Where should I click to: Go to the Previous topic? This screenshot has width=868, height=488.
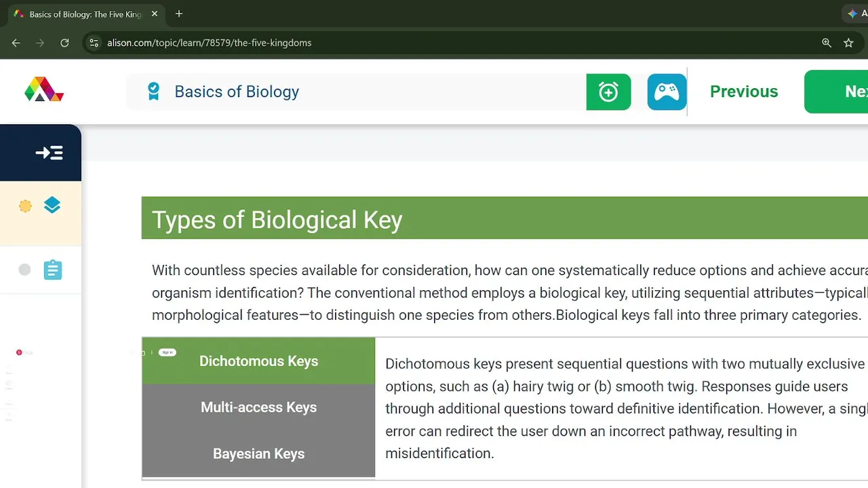pos(744,91)
